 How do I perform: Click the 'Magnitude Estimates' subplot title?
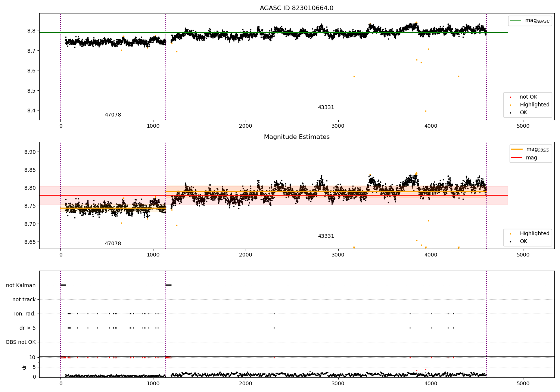pyautogui.click(x=296, y=137)
